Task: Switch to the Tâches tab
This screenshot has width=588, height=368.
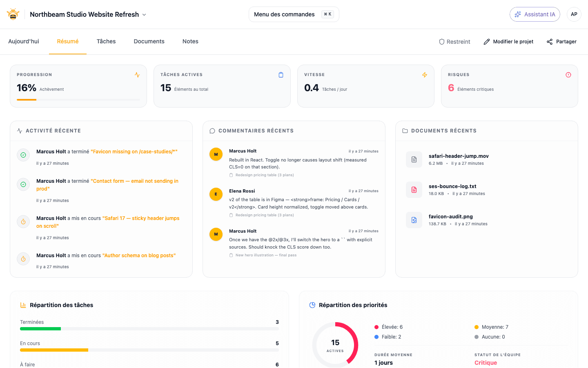Action: [106, 41]
